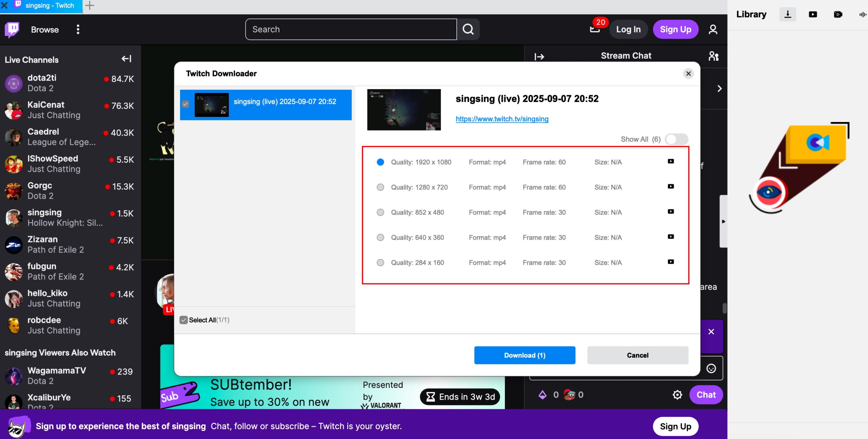The image size is (868, 439).
Task: Click the Log In button
Action: pos(628,29)
